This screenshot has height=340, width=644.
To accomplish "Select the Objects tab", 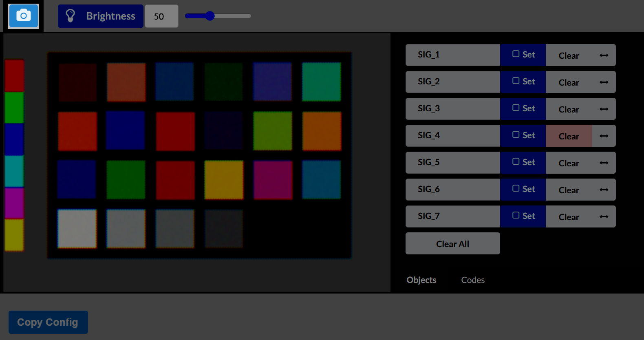I will 421,280.
